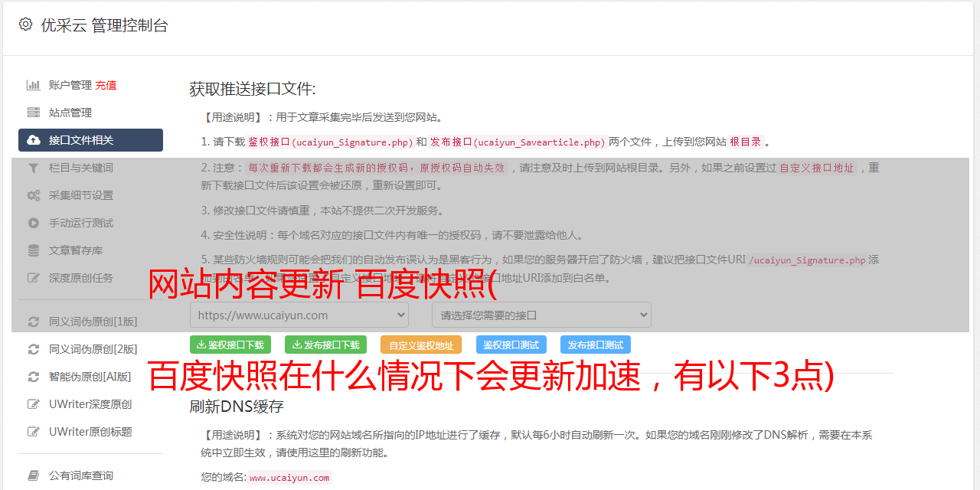The height and width of the screenshot is (490, 980).
Task: Click the green 发布接口下载 button
Action: pos(325,345)
